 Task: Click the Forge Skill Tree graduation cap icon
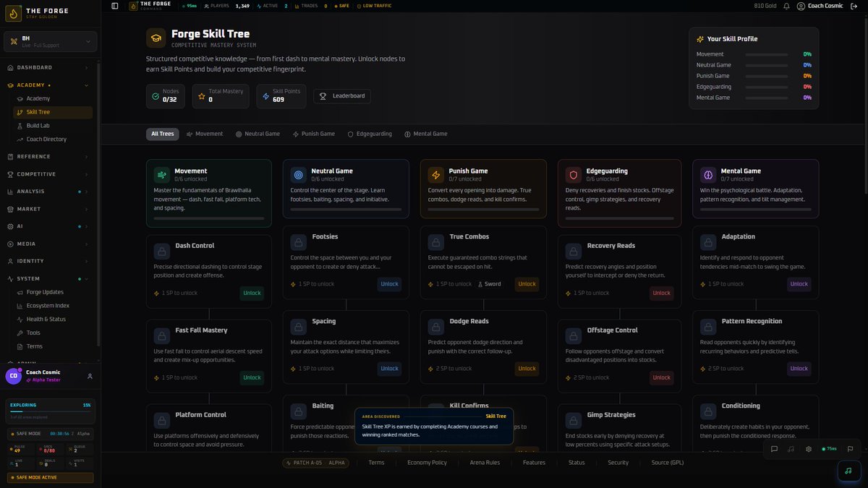[156, 38]
